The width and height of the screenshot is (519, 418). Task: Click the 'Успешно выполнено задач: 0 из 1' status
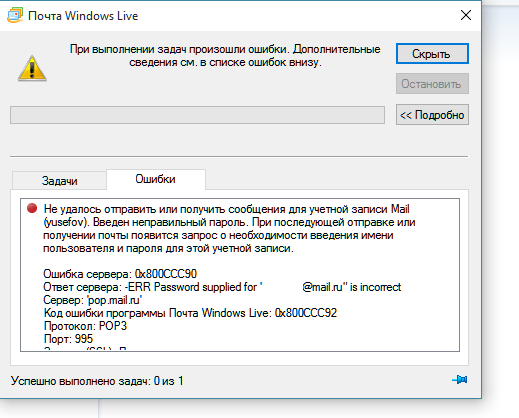coord(97,381)
